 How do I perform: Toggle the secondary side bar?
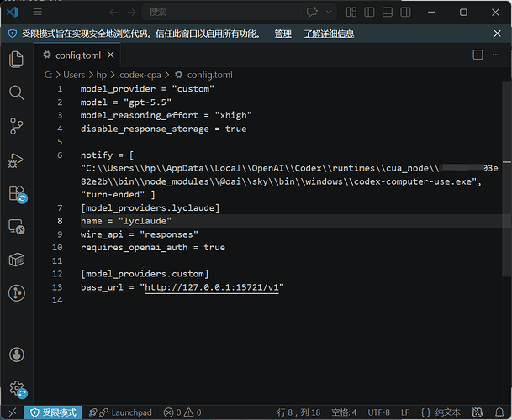coord(405,13)
